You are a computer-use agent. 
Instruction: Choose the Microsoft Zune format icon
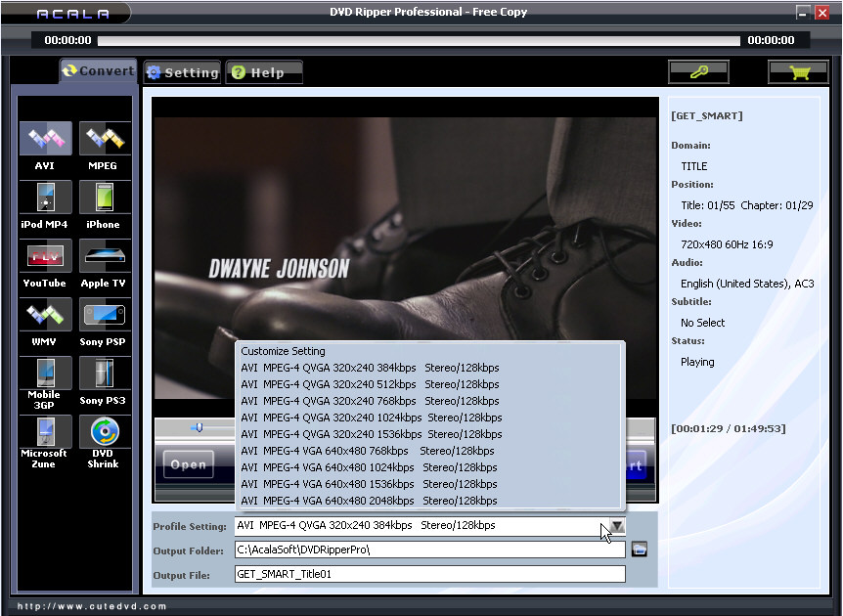[x=46, y=431]
